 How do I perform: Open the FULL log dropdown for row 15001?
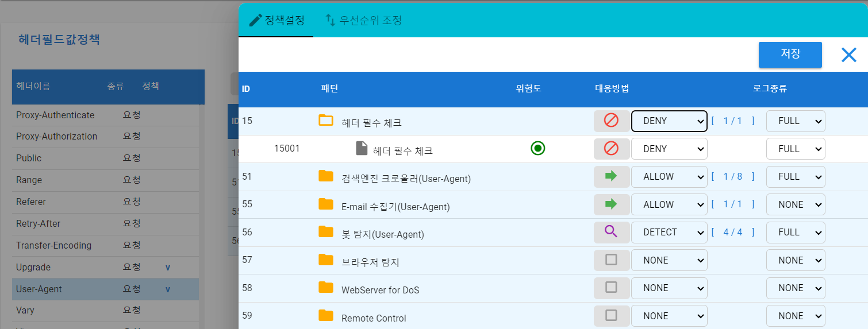(x=796, y=149)
